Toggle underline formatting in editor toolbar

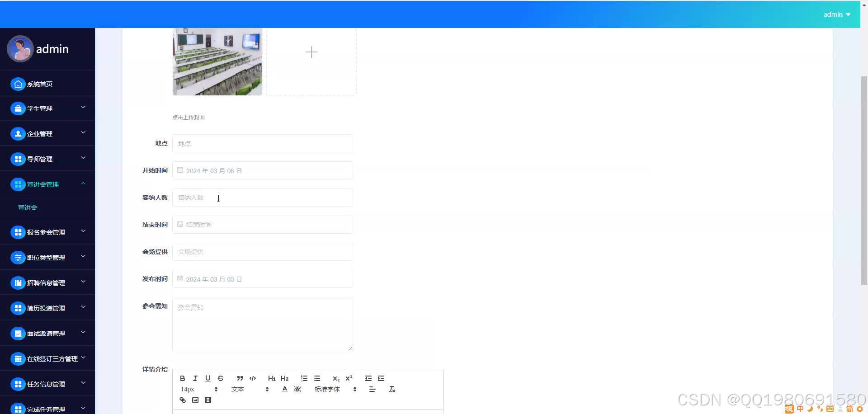pyautogui.click(x=208, y=378)
